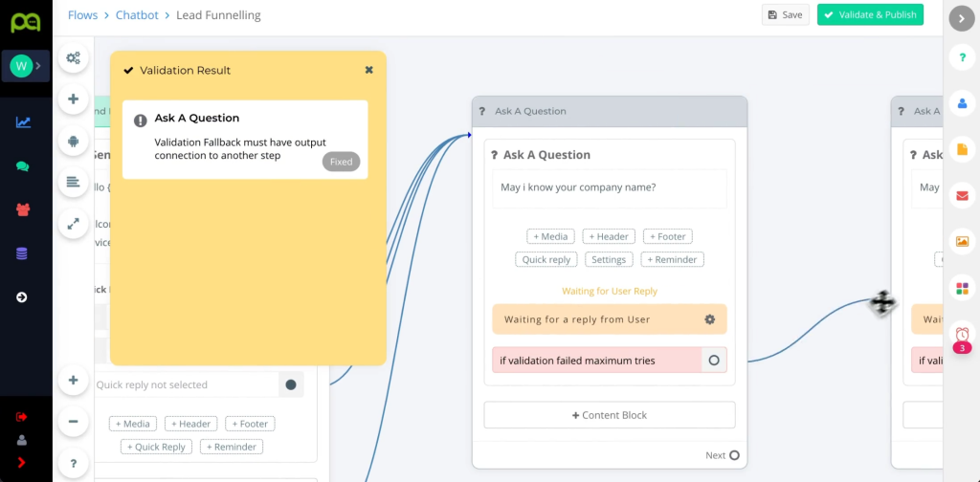Click Quick reply in Ask A Question card
Image resolution: width=980 pixels, height=482 pixels.
(x=546, y=260)
